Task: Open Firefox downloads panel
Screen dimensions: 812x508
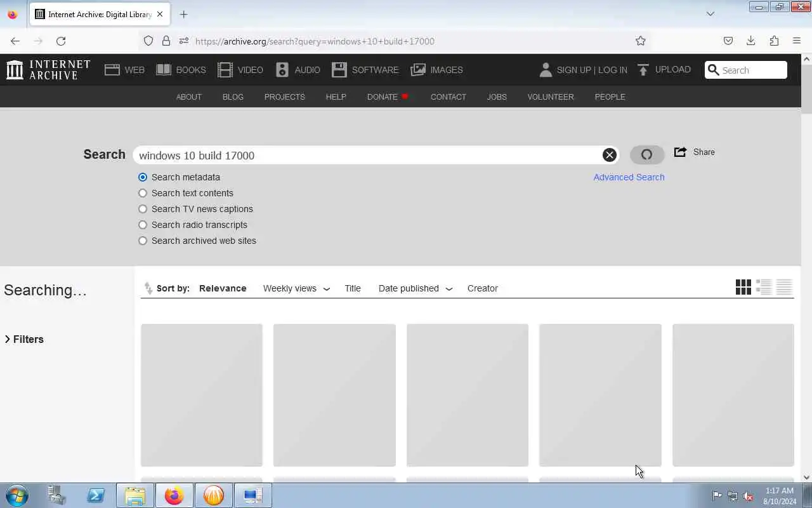Action: point(751,41)
